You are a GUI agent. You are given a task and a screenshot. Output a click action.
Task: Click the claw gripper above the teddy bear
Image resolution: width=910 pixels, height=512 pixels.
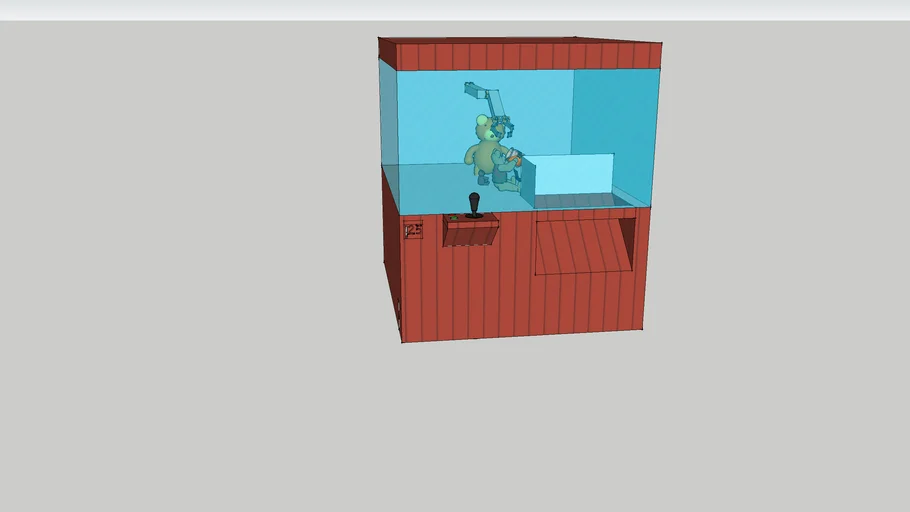[x=504, y=127]
